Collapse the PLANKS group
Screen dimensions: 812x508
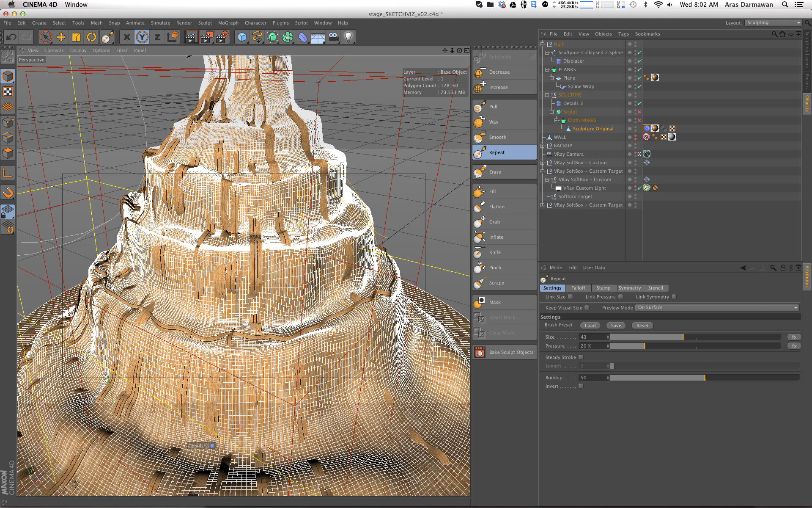tap(547, 69)
